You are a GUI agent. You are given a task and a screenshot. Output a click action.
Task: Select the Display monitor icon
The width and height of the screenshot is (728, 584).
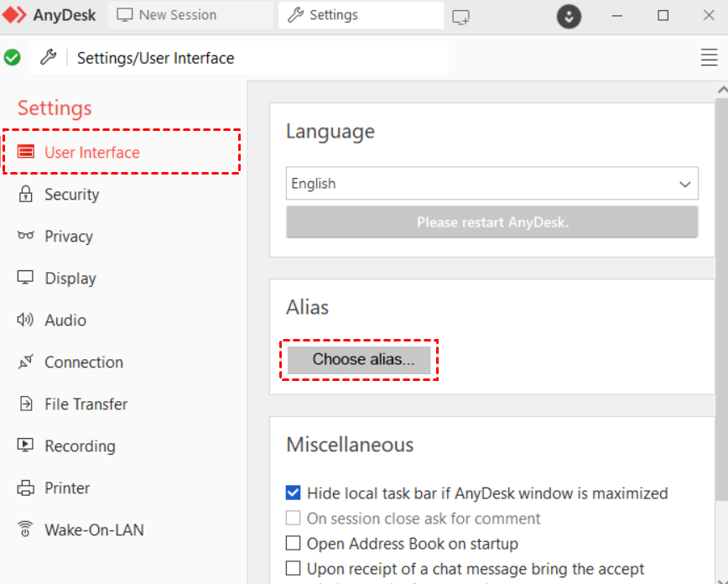pyautogui.click(x=26, y=278)
